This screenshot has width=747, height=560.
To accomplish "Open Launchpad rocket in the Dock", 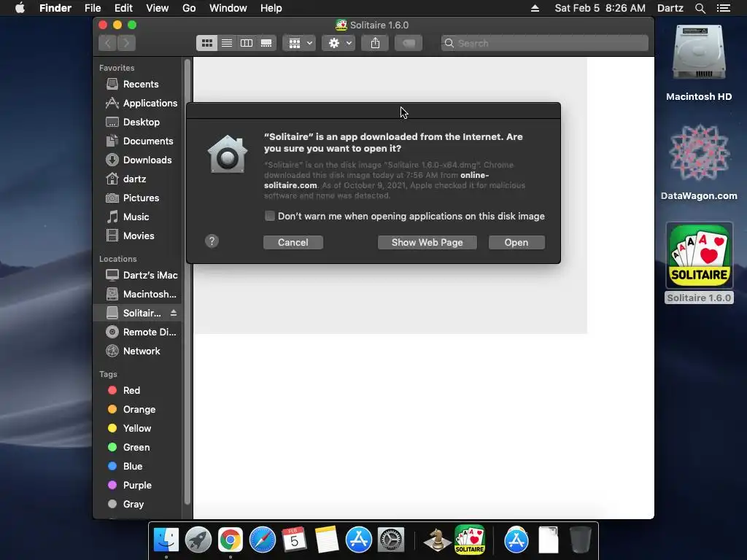I will [x=198, y=540].
